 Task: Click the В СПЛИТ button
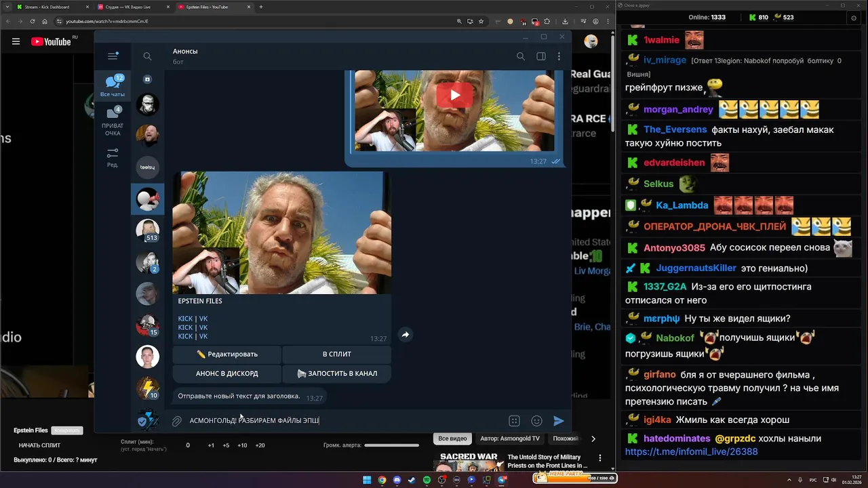tap(337, 354)
